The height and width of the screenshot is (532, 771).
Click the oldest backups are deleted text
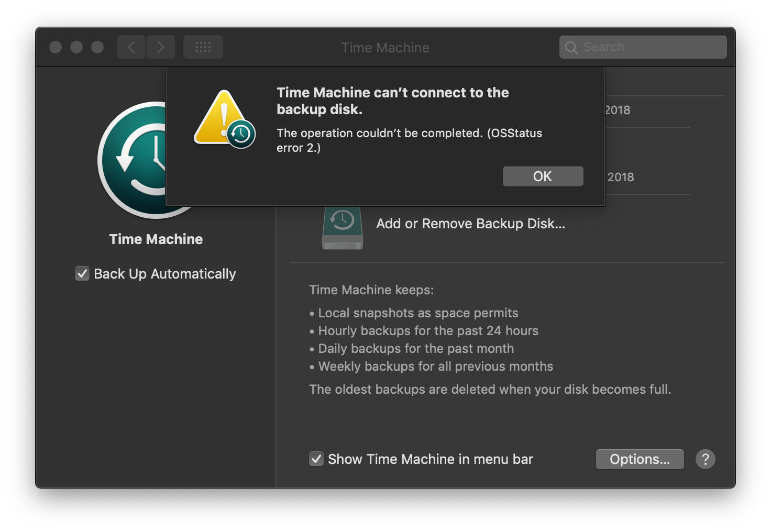[x=490, y=390]
